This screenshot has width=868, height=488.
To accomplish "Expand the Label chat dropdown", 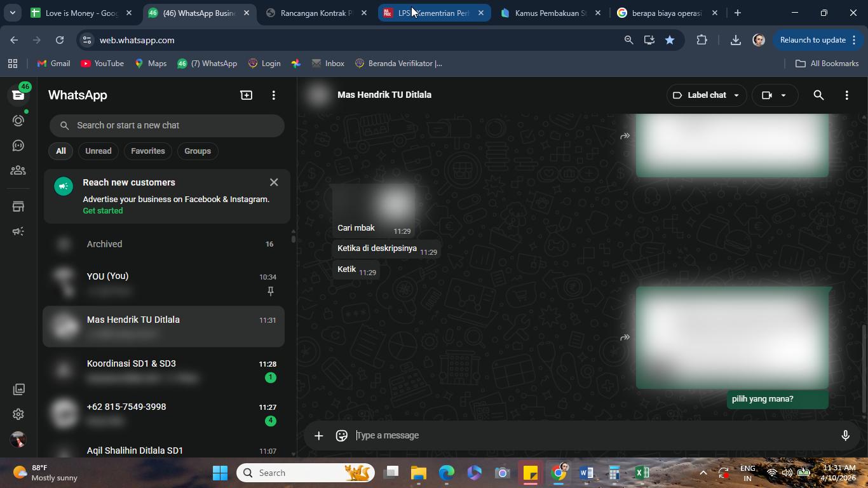I will point(706,95).
